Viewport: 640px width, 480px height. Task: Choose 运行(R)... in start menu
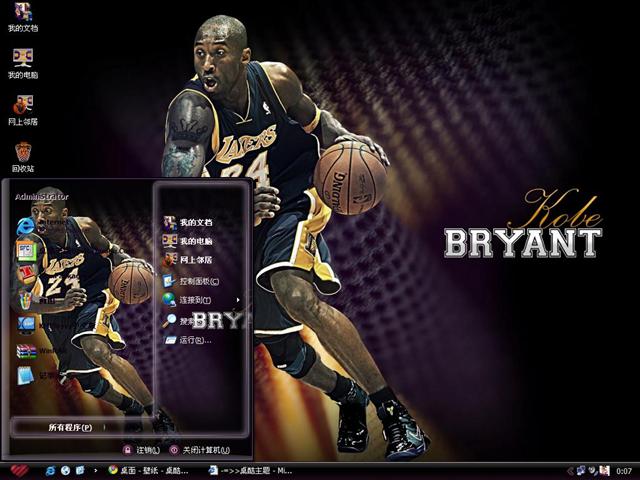click(188, 340)
